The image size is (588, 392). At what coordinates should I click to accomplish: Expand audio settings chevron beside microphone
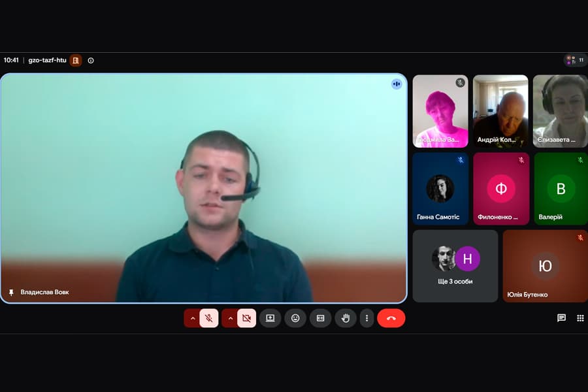[x=192, y=318]
